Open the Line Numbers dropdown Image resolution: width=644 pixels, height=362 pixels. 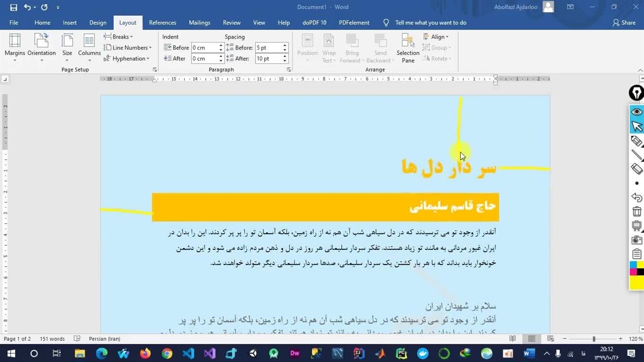(x=128, y=48)
